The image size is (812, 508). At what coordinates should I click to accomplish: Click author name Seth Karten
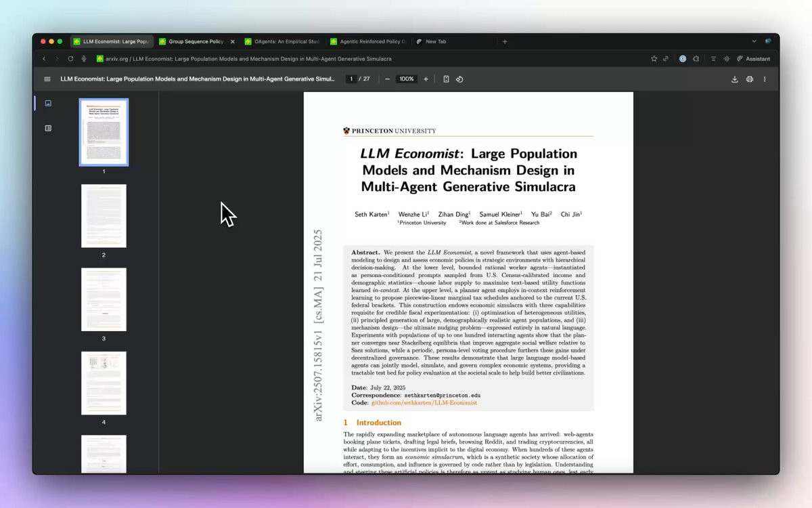tap(371, 214)
